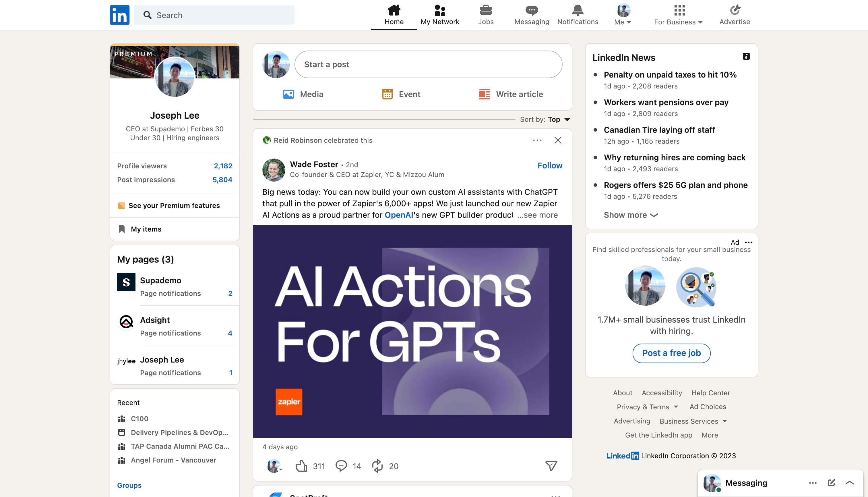This screenshot has width=868, height=497.
Task: Follow Wade Foster
Action: 550,165
